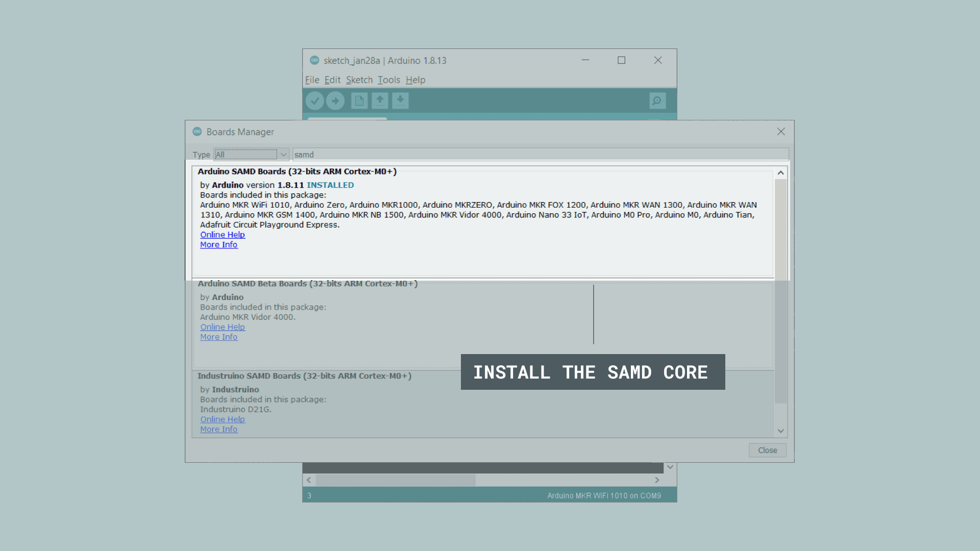980x551 pixels.
Task: Close the Boards Manager dialog
Action: point(767,449)
